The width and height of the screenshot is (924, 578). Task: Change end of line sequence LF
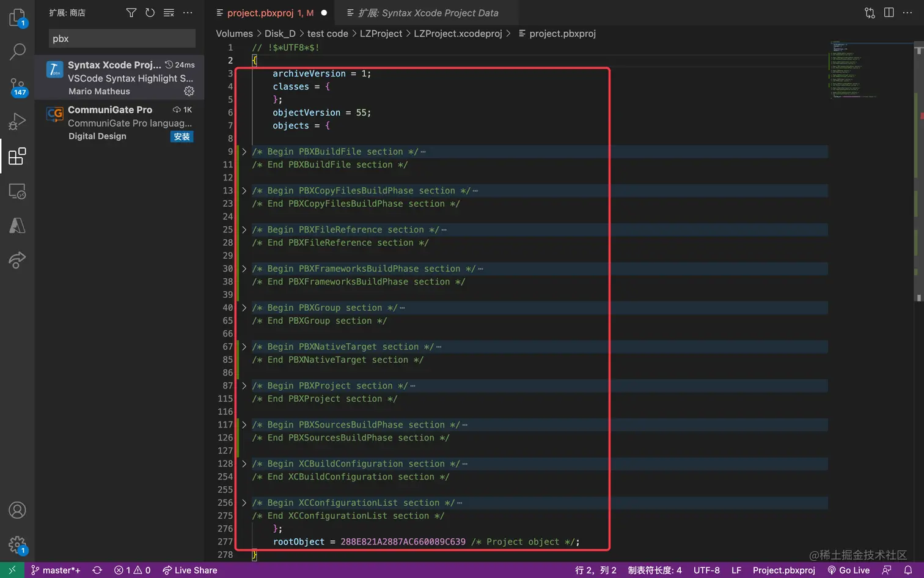(x=736, y=570)
